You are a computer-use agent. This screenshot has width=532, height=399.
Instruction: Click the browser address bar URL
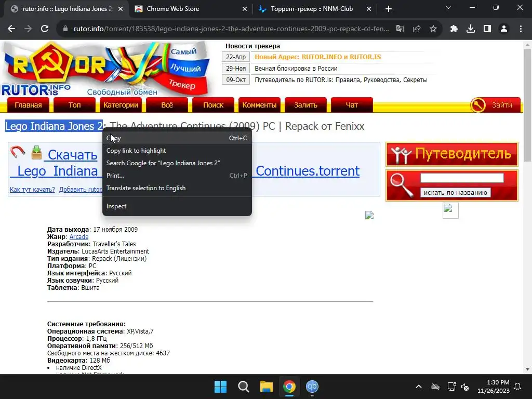coord(231,29)
